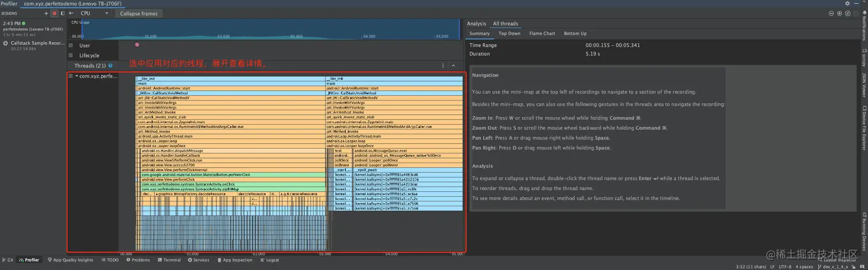The height and width of the screenshot is (270, 868).
Task: Zoom out the timeline with minus icon
Action: point(831,13)
